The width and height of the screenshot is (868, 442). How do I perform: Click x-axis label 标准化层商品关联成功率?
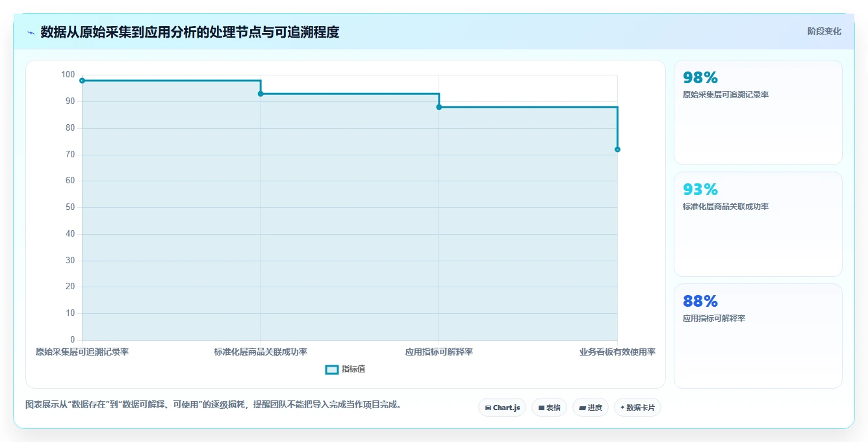[261, 352]
